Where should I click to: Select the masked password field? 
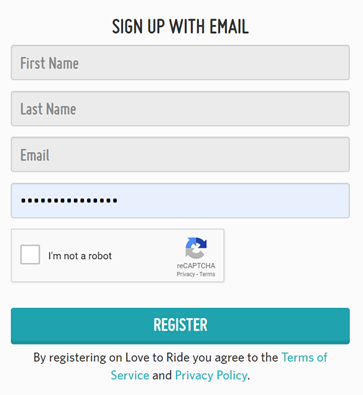coord(180,200)
